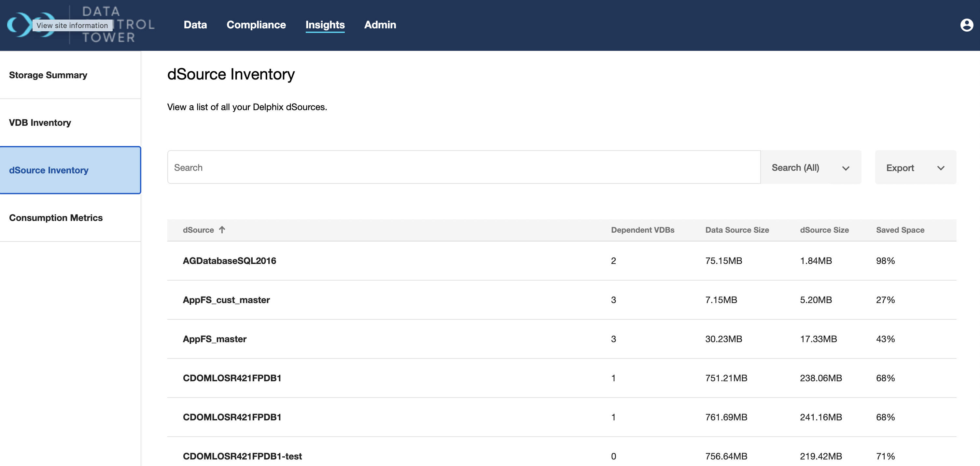980x466 pixels.
Task: Click the Search (All) chevron arrow
Action: (846, 168)
